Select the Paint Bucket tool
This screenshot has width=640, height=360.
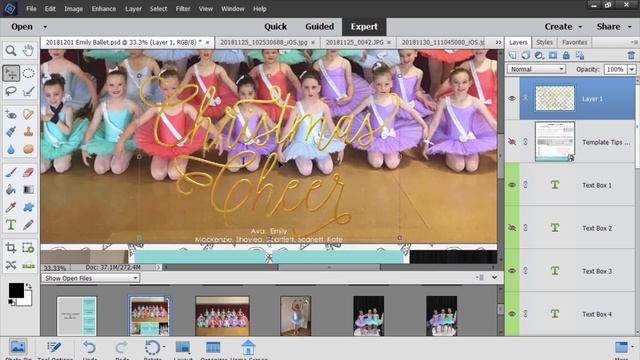(x=11, y=190)
